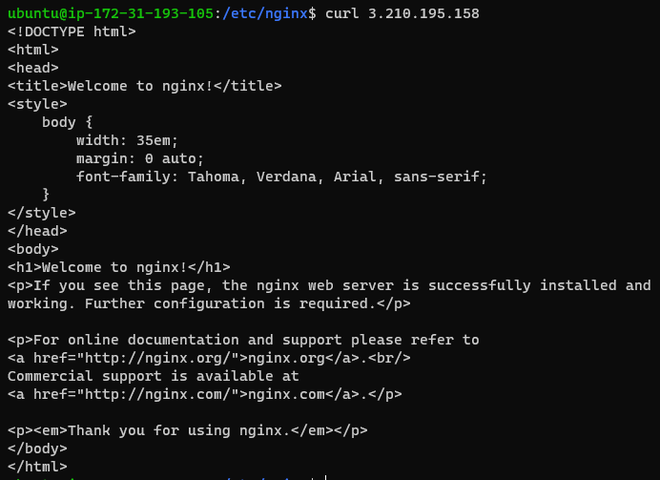Click the title tag line text

pyautogui.click(x=144, y=86)
